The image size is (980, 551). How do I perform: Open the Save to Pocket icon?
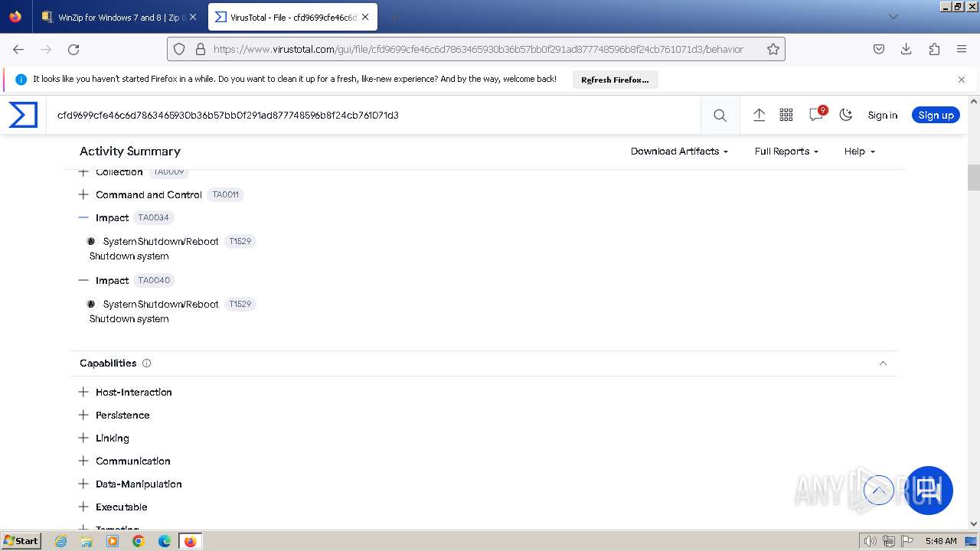click(879, 49)
